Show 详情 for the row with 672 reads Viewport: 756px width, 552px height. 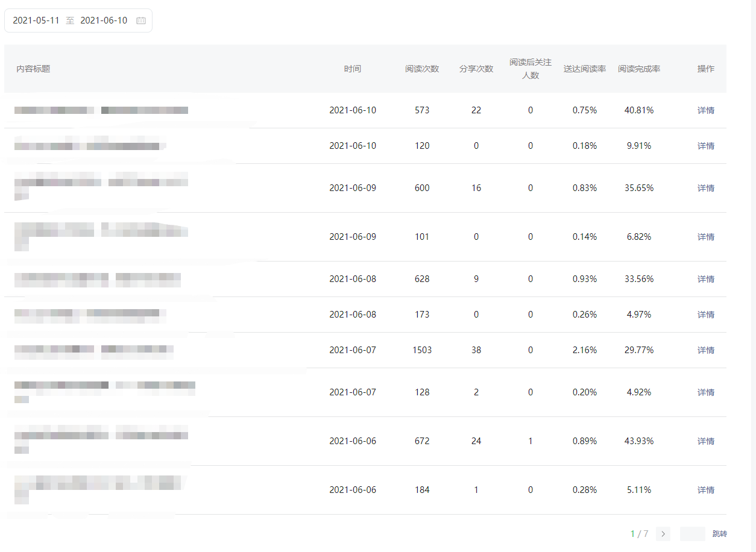pyautogui.click(x=705, y=441)
